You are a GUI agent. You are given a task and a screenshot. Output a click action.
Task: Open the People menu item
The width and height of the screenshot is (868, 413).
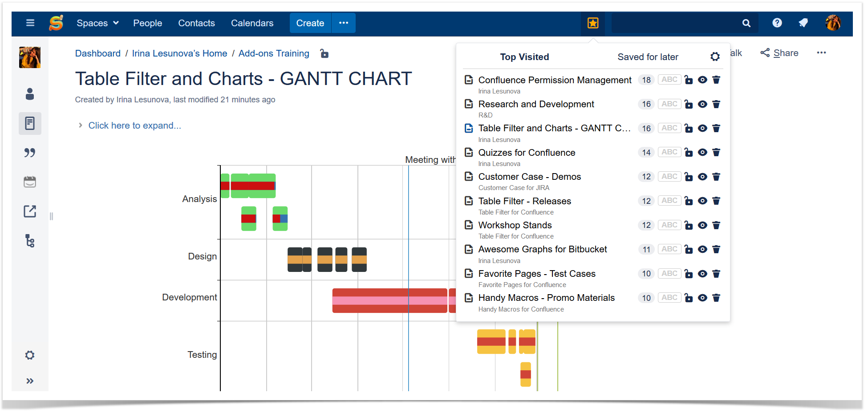point(147,23)
